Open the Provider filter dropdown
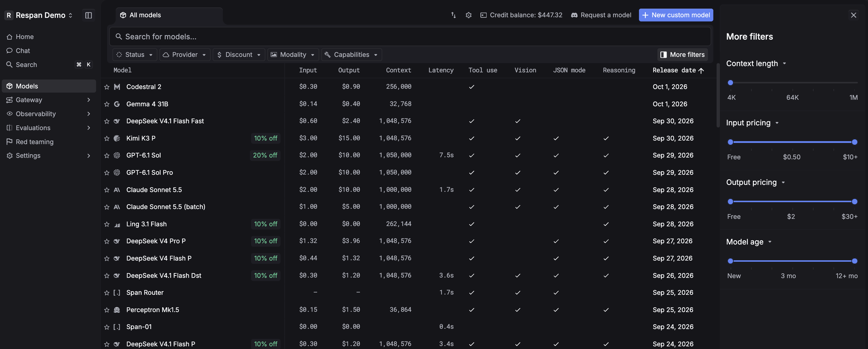 (185, 54)
